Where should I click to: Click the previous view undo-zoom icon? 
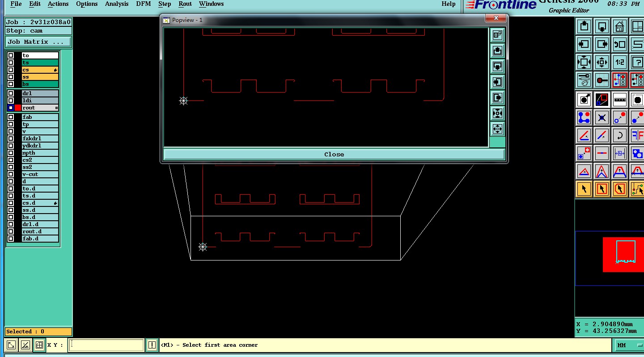click(619, 44)
